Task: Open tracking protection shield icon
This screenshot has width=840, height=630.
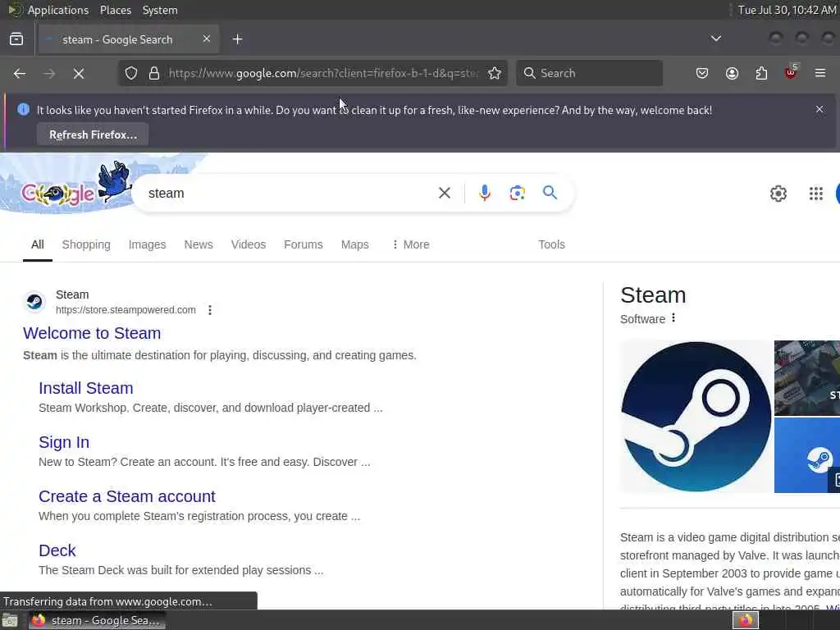Action: (x=131, y=73)
